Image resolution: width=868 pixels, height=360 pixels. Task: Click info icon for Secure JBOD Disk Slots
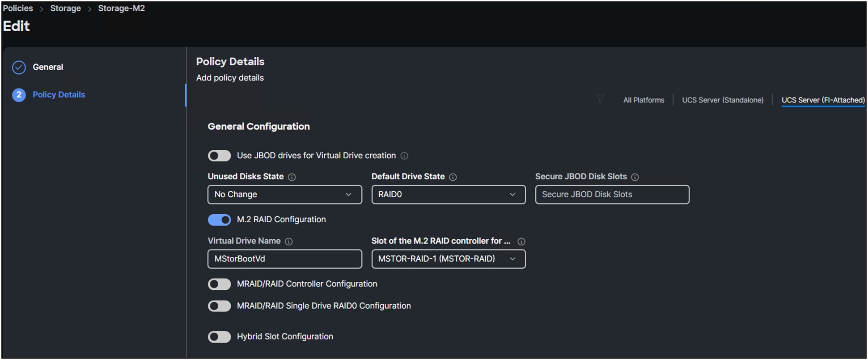(x=635, y=177)
